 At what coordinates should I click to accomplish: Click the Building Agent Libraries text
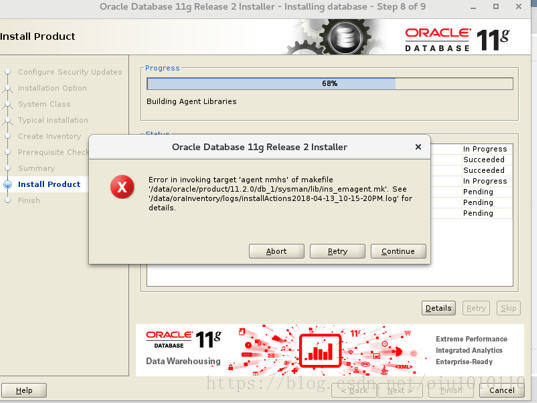point(191,101)
